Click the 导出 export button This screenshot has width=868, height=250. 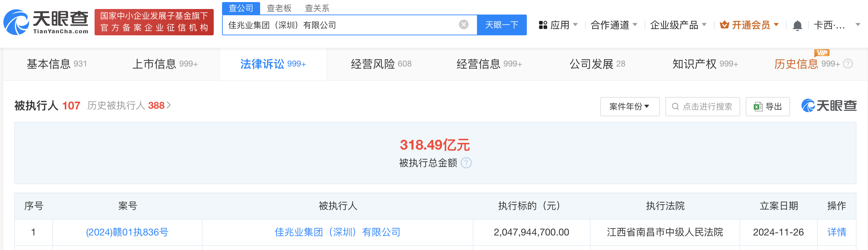[x=768, y=107]
